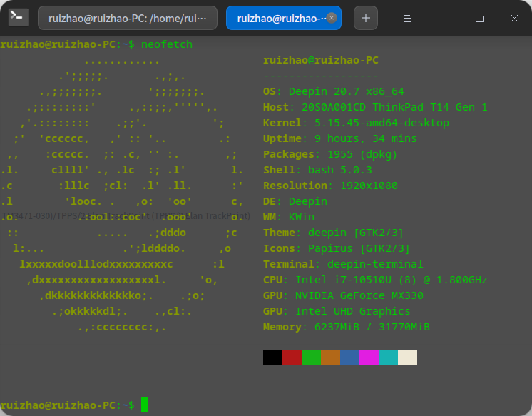Maximize the terminal window

coord(479,19)
